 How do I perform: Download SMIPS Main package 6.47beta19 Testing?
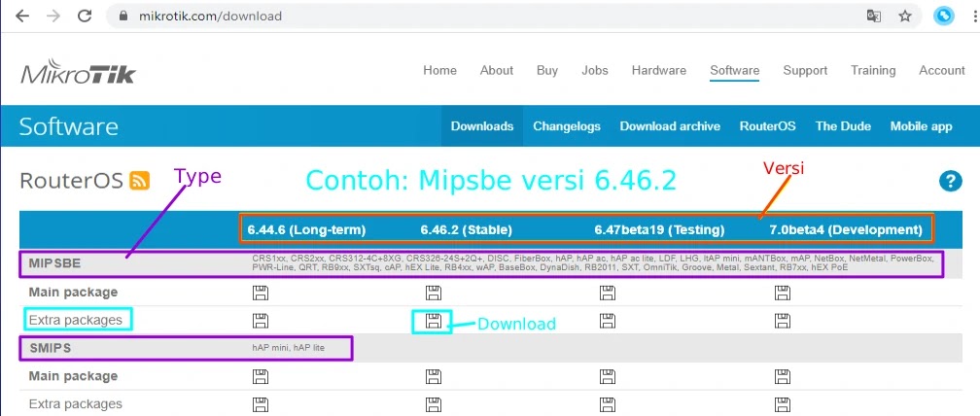(x=607, y=377)
